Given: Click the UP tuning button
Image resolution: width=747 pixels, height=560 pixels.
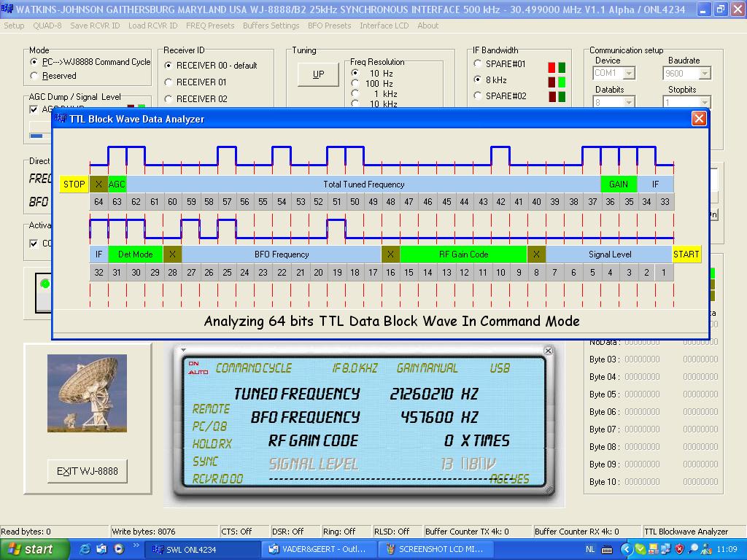Looking at the screenshot, I should click(318, 74).
